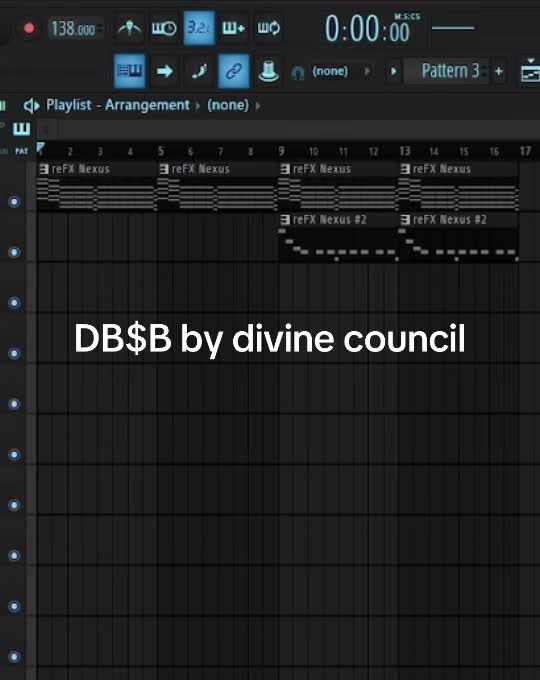Screen dimensions: 540x680
Task: Enable wait for input before playing
Action: point(164,28)
